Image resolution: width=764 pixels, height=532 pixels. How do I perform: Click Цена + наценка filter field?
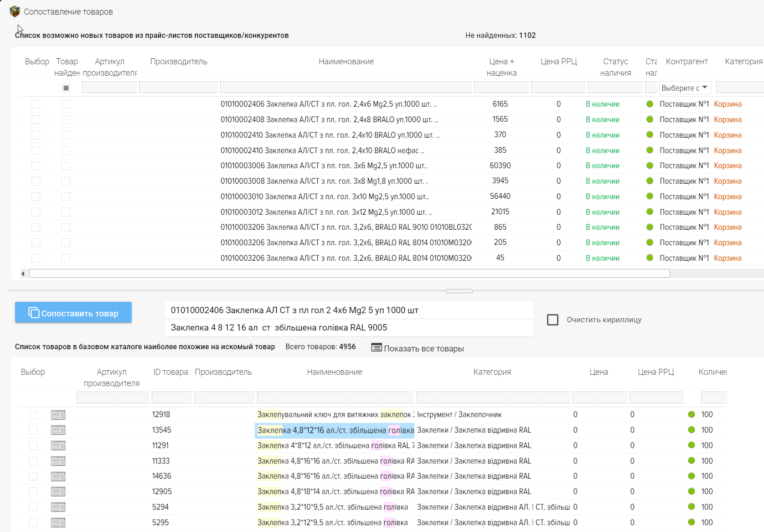(x=501, y=87)
